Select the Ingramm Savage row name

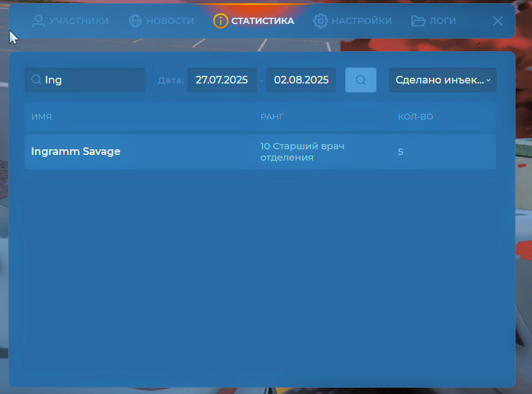coord(76,151)
